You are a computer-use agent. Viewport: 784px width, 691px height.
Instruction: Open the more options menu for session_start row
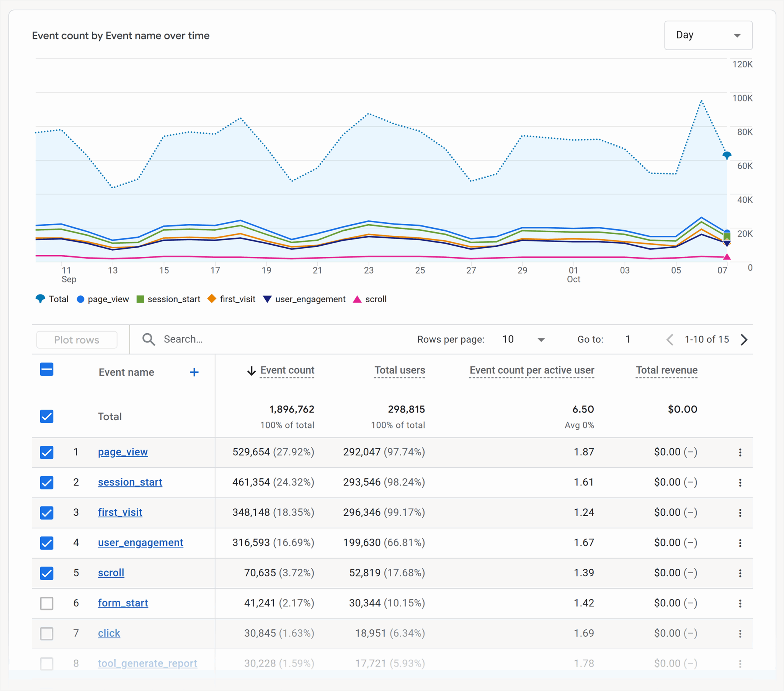740,482
